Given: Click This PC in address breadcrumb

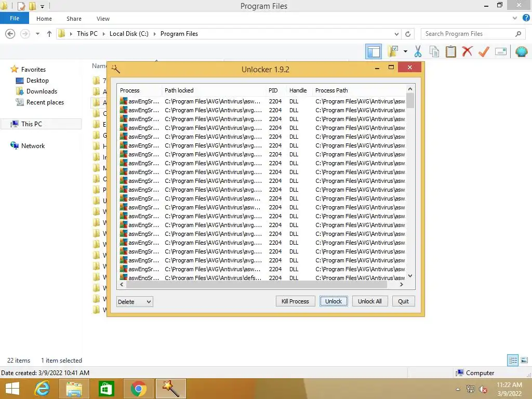Looking at the screenshot, I should 87,34.
